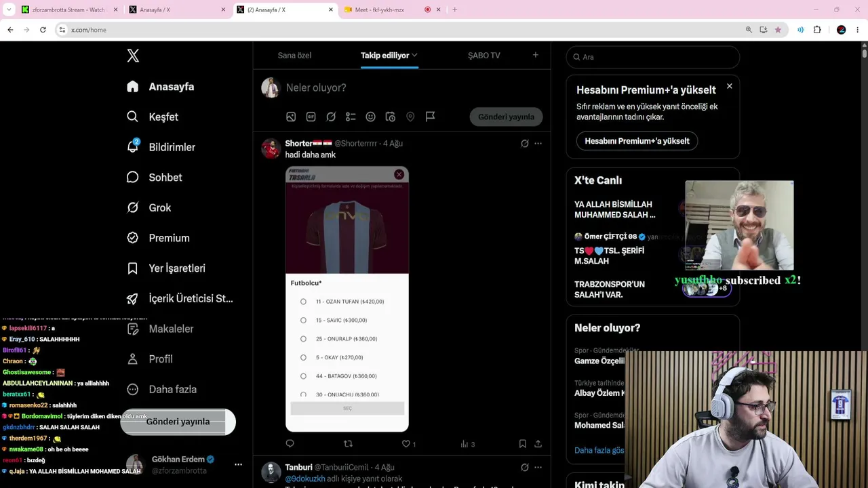Click Gönderi yayınla in the composer
This screenshot has height=488, width=868.
tap(506, 117)
